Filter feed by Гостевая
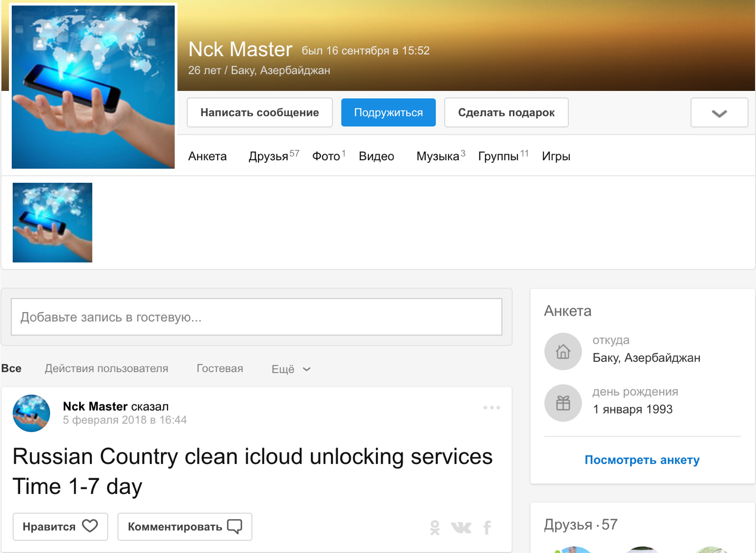The width and height of the screenshot is (756, 553). (x=220, y=369)
